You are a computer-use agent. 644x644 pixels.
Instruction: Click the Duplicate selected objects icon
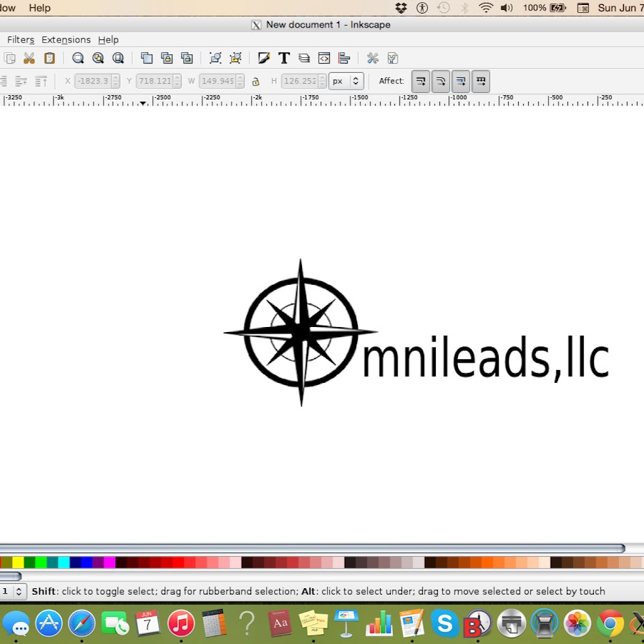point(147,58)
